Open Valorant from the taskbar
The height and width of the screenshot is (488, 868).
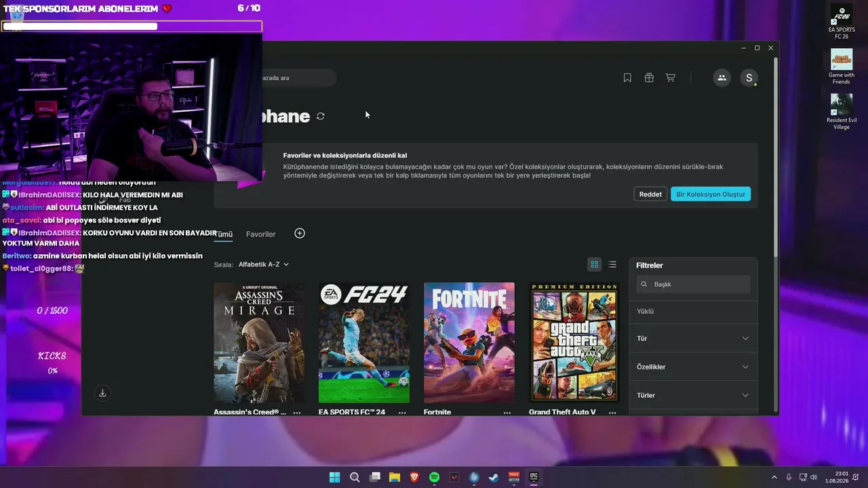(454, 477)
